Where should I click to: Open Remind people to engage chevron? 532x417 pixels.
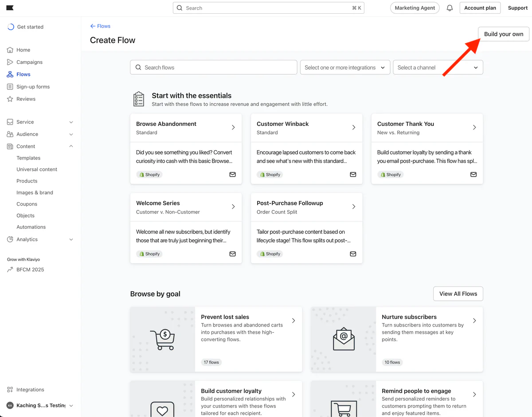(474, 394)
